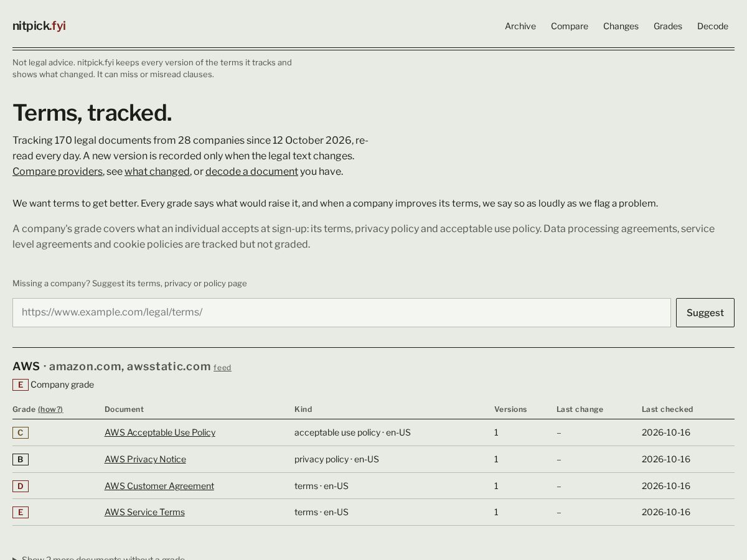747x560 pixels.
Task: Go to the Archive page
Action: pos(520,26)
